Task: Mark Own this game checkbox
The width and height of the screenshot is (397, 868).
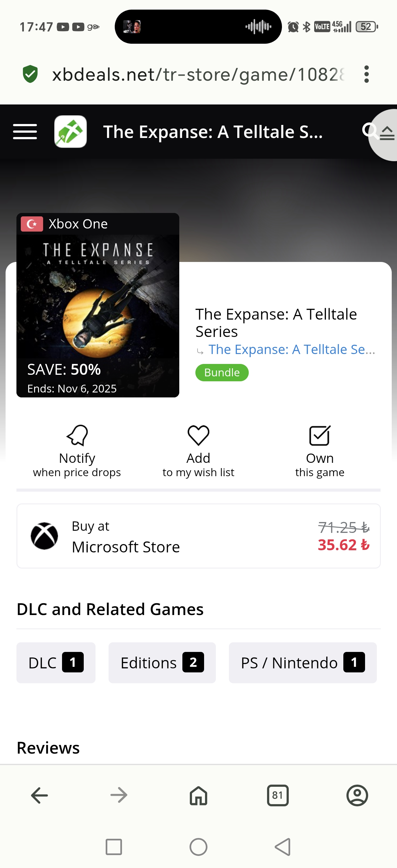Action: click(x=319, y=451)
